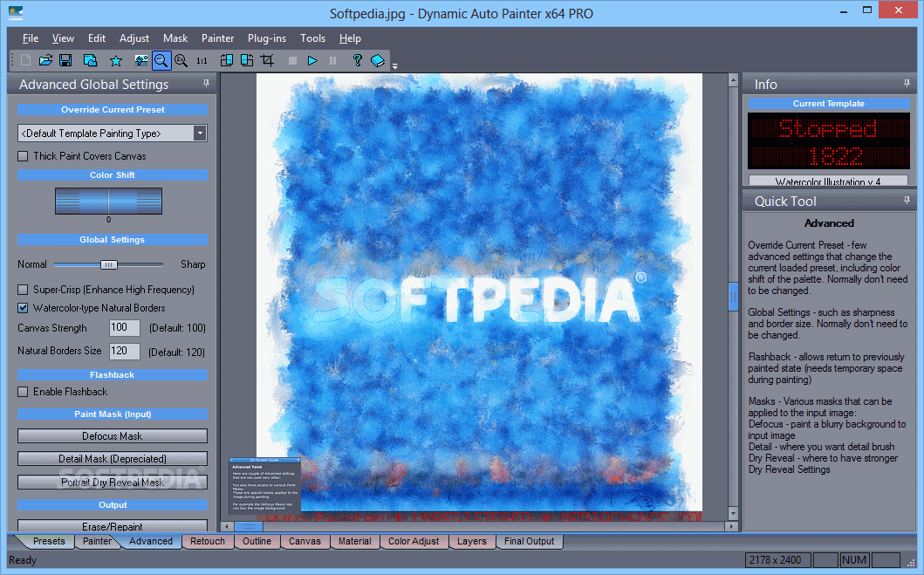Image resolution: width=924 pixels, height=575 pixels.
Task: Enable Super-Crisp Enhance High Frequency
Action: (23, 290)
